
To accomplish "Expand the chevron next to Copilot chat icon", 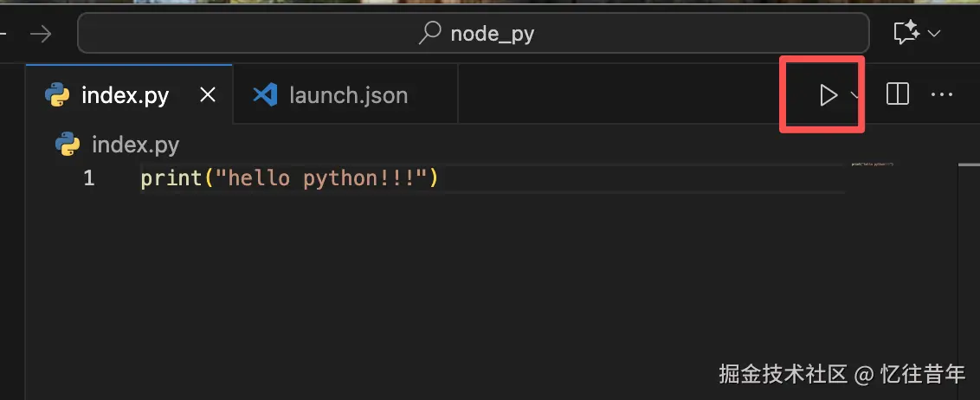I will pyautogui.click(x=934, y=34).
